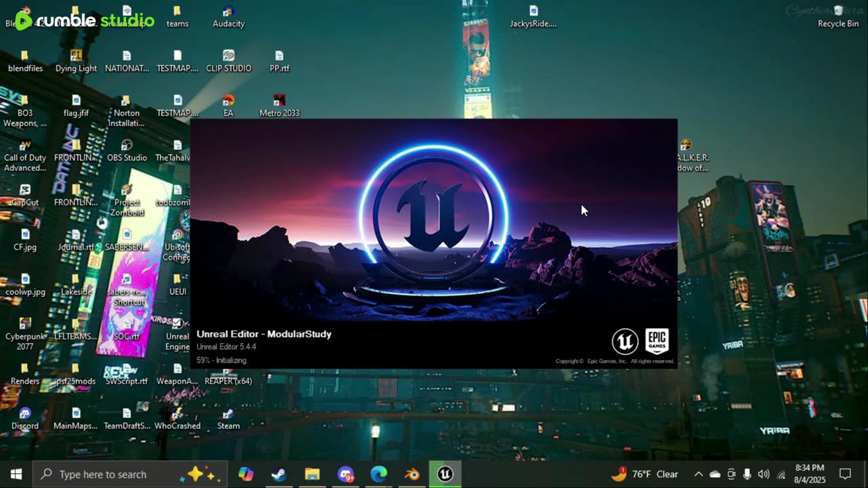Open the Audacity desktop shortcut
868x488 pixels.
tap(229, 17)
